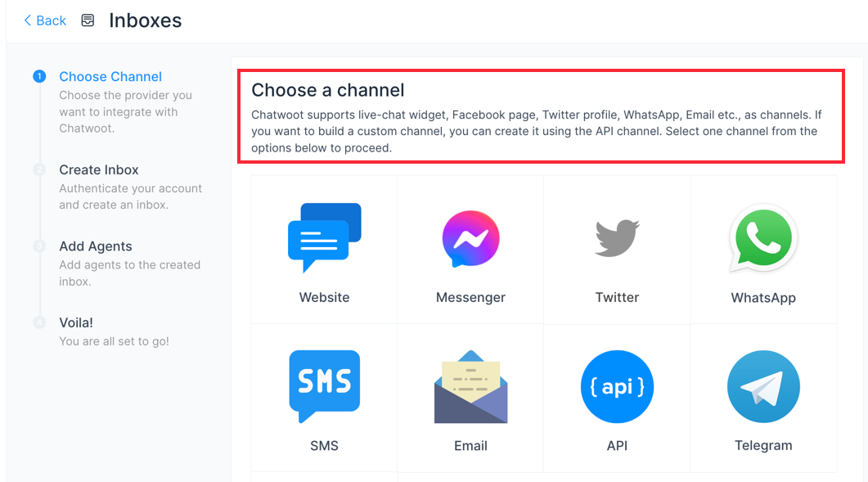Click step 3 circle indicator
Image resolution: width=868 pixels, height=482 pixels.
coord(39,246)
